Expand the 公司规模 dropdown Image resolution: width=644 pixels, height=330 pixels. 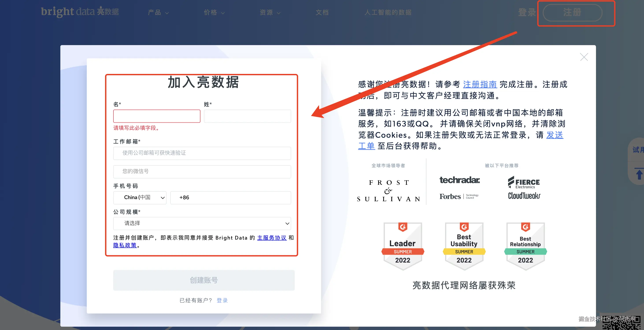point(202,223)
